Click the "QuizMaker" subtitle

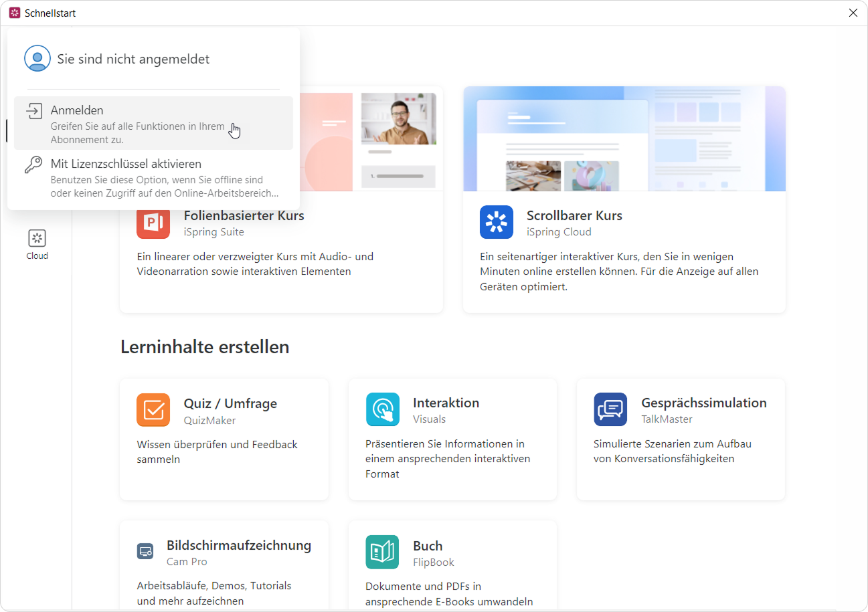(x=210, y=420)
